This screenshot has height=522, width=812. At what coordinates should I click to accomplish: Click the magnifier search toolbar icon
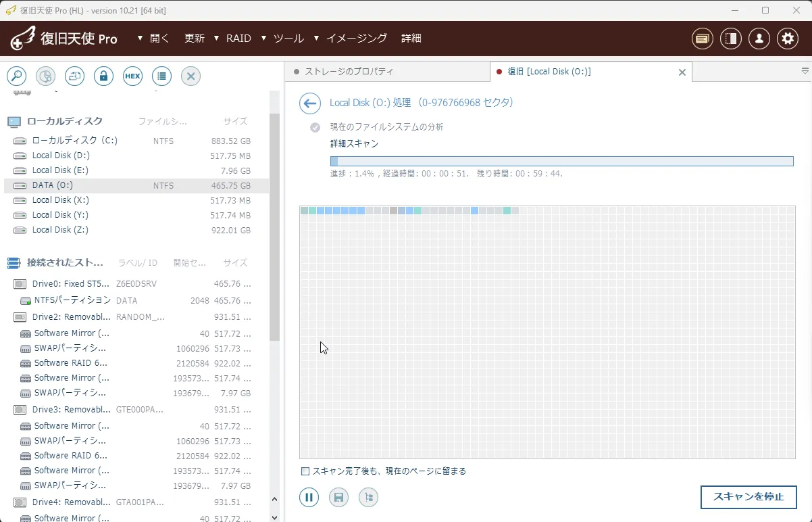16,76
